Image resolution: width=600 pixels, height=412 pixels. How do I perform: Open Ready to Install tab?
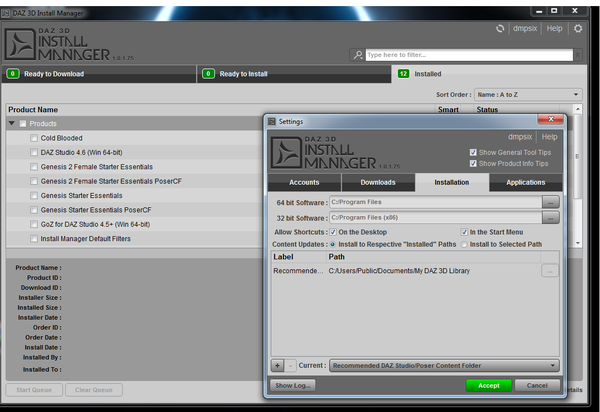tap(294, 74)
